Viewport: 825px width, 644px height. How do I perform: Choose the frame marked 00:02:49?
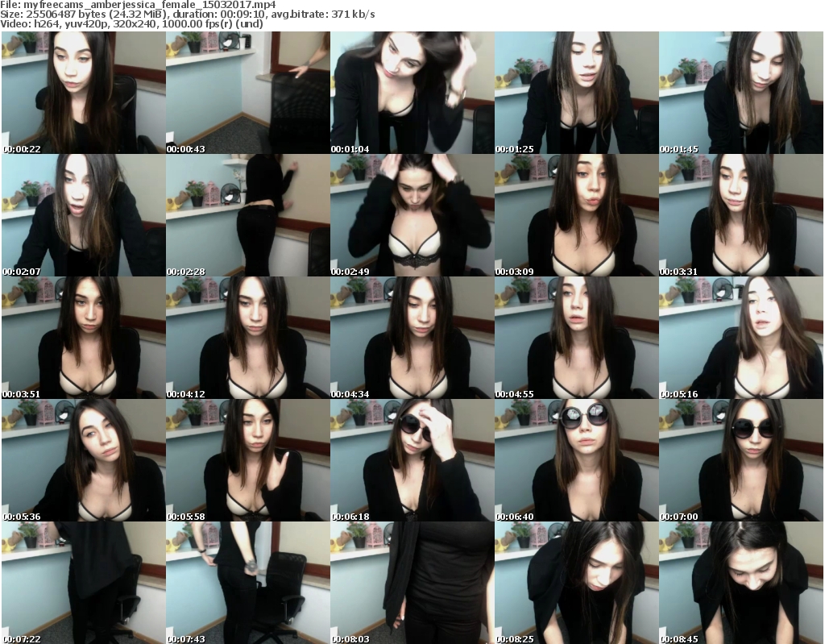(412, 215)
